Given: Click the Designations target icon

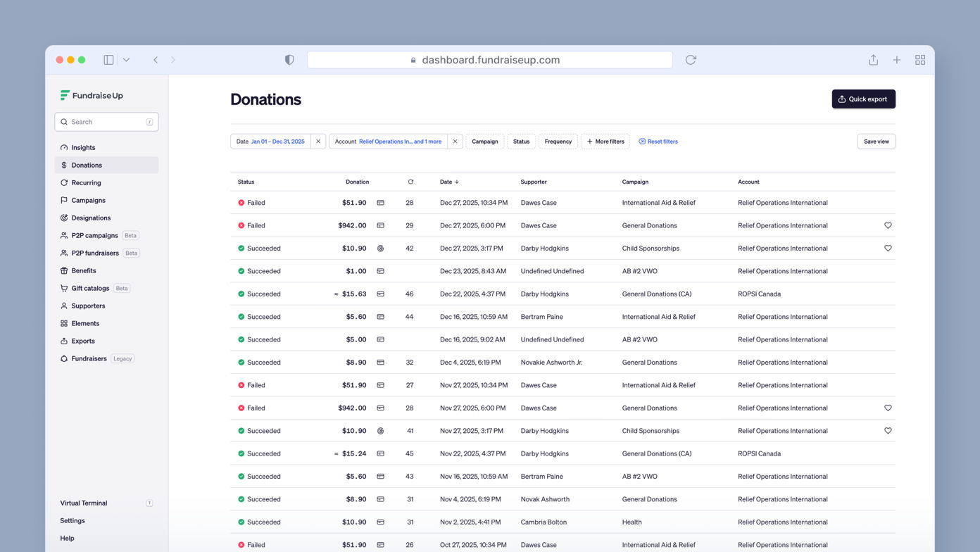Looking at the screenshot, I should click(x=64, y=218).
